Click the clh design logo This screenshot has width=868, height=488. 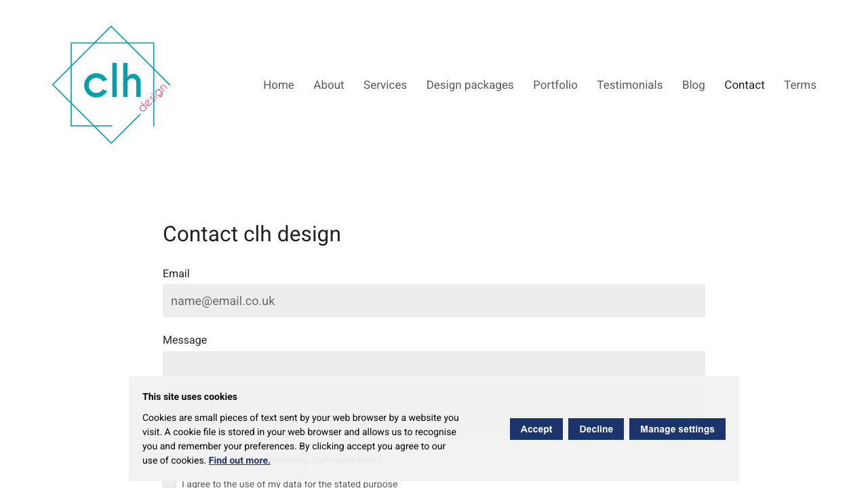tap(111, 85)
